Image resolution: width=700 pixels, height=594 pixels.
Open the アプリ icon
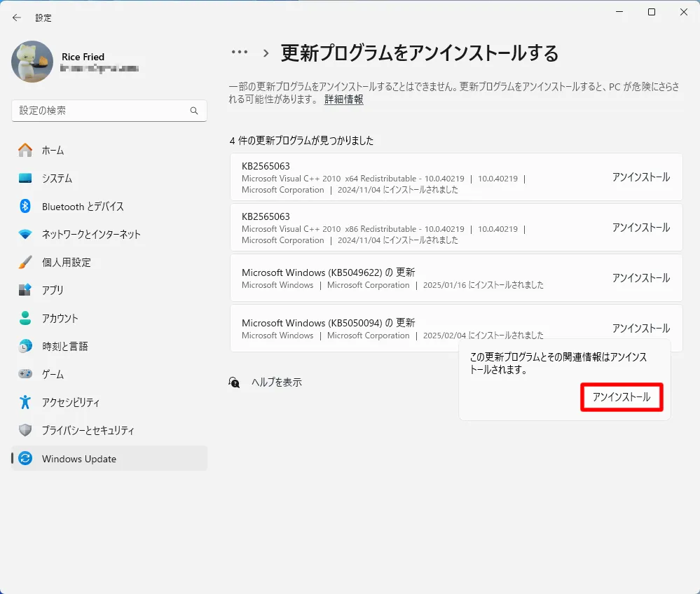tap(25, 290)
